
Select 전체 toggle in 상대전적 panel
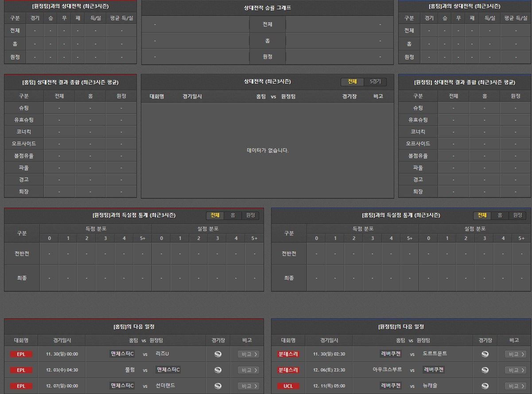coord(352,82)
